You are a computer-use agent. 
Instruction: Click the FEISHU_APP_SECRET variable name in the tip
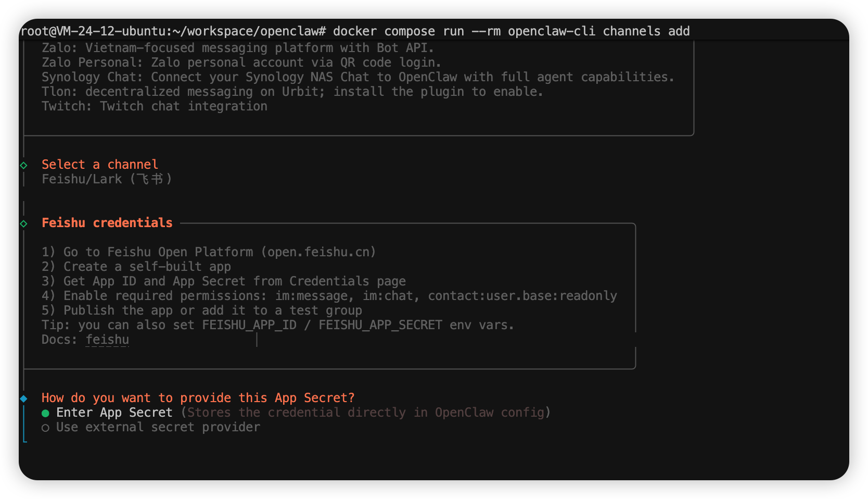[380, 325]
